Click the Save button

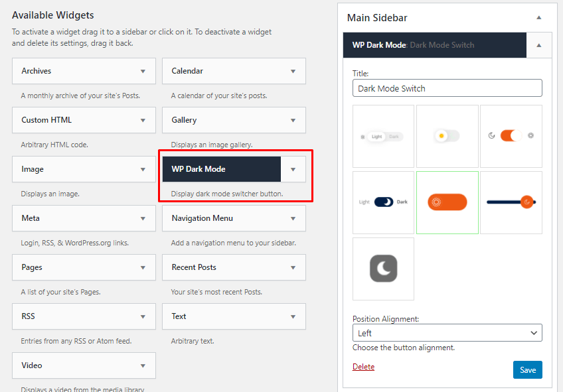pyautogui.click(x=527, y=369)
